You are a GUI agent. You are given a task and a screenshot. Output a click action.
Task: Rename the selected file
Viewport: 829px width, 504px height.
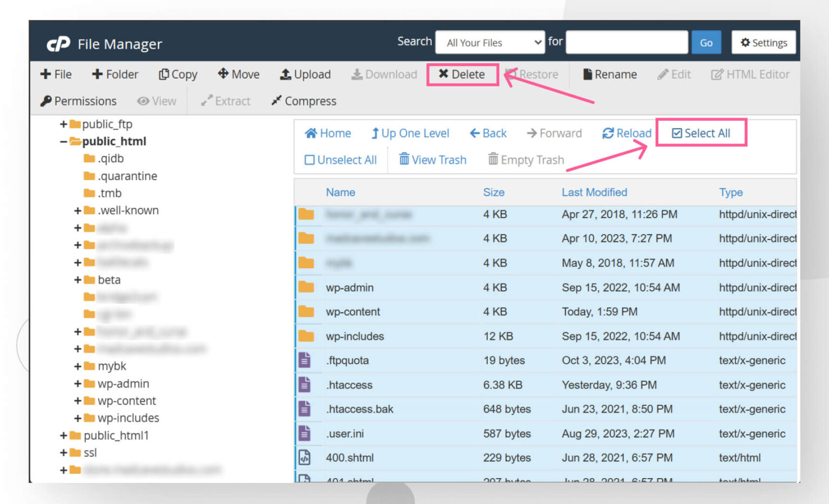tap(609, 74)
